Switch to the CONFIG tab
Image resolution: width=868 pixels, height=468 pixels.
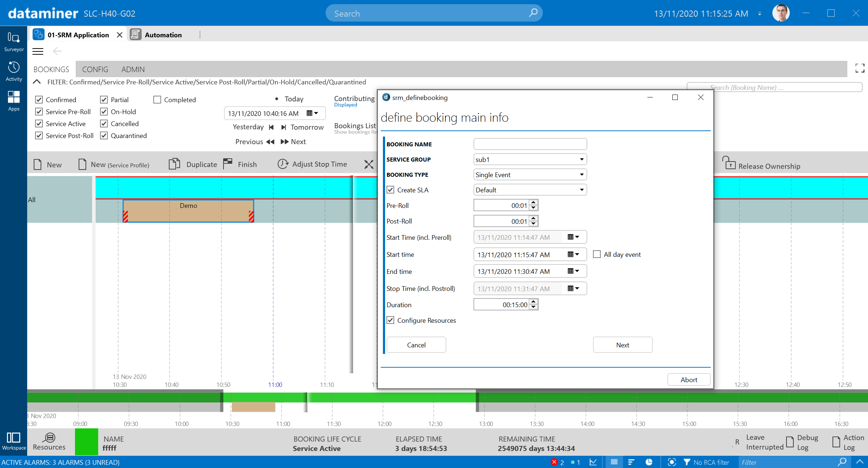(x=95, y=69)
